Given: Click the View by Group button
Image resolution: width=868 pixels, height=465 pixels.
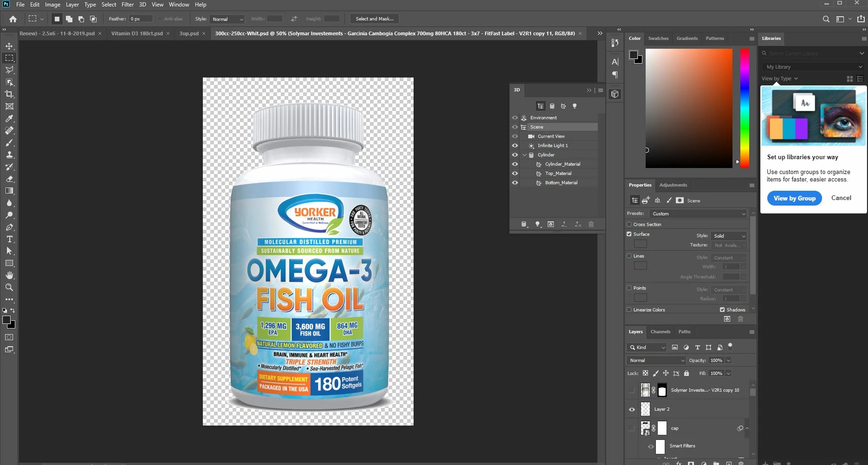Looking at the screenshot, I should click(x=794, y=198).
